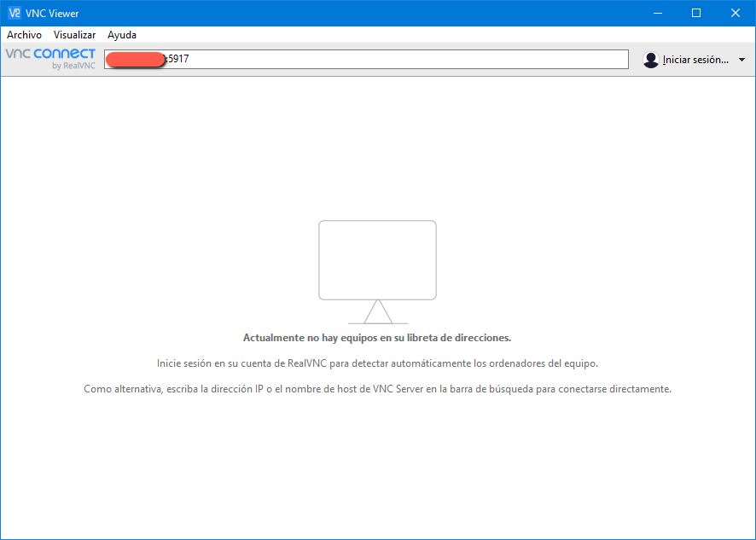Open the Visualizar menu
Screen dimensions: 756x540
[74, 35]
